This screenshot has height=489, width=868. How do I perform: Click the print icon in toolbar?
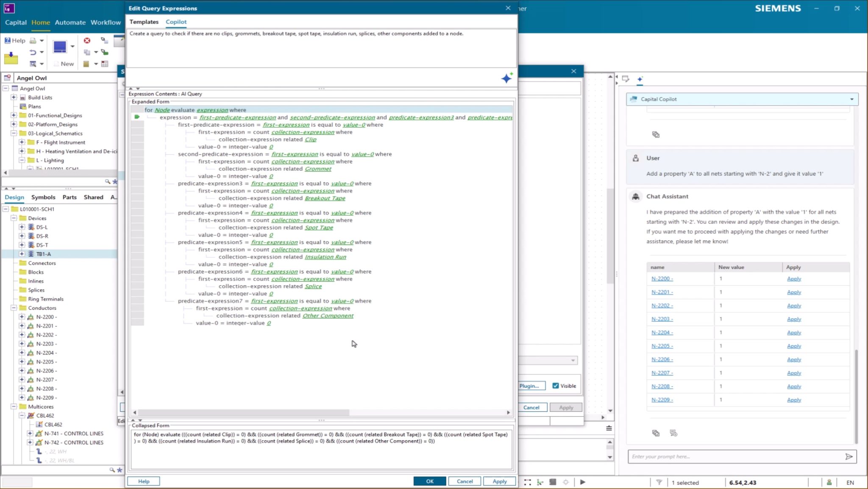(x=33, y=41)
